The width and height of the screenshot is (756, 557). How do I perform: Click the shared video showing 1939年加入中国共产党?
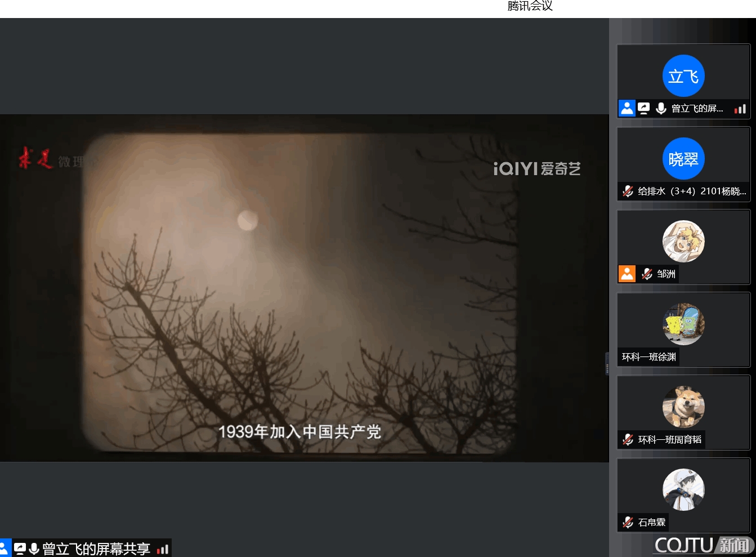[x=304, y=288]
